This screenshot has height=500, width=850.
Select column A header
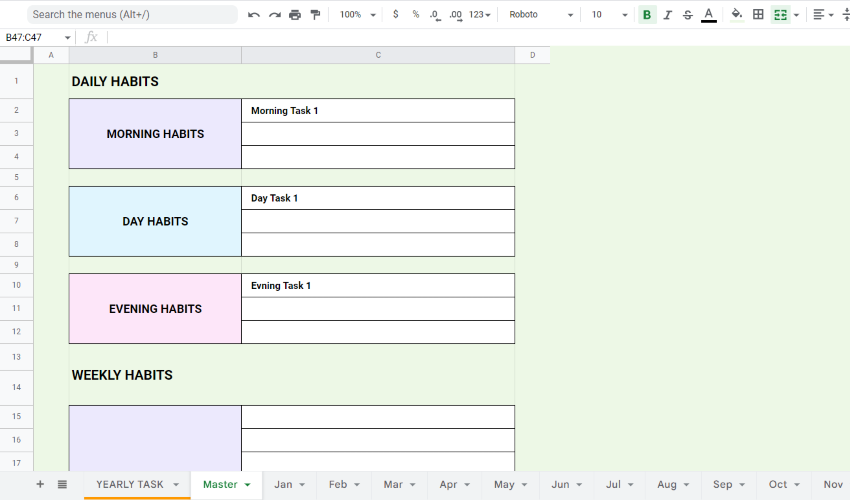(51, 55)
